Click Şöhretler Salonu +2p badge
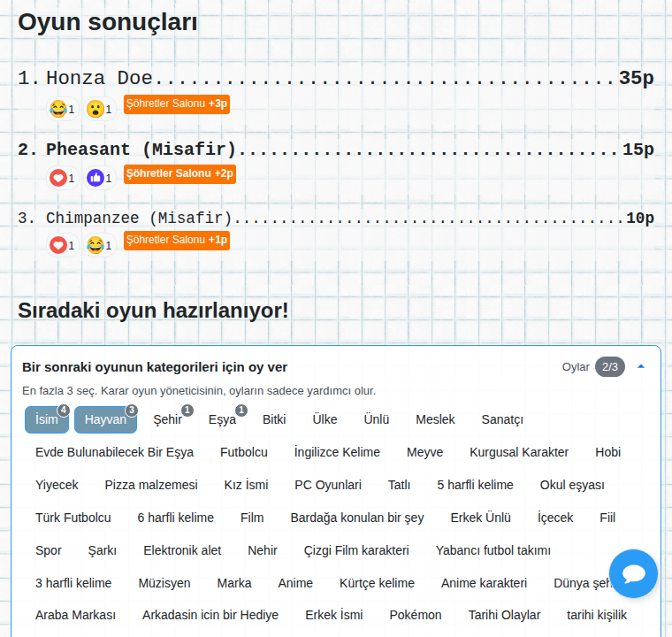This screenshot has height=637, width=672. point(179,173)
